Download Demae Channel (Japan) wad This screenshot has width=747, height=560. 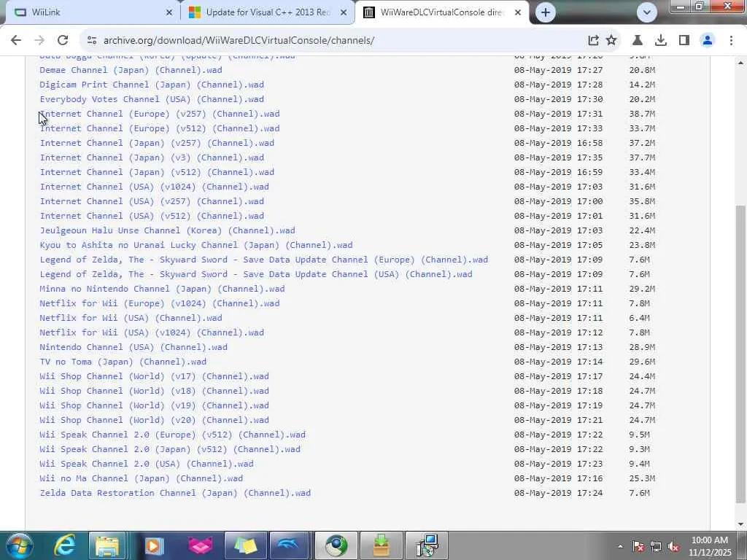131,70
